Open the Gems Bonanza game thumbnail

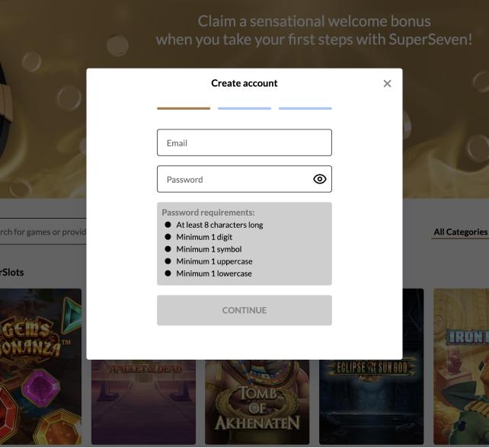pos(41,366)
